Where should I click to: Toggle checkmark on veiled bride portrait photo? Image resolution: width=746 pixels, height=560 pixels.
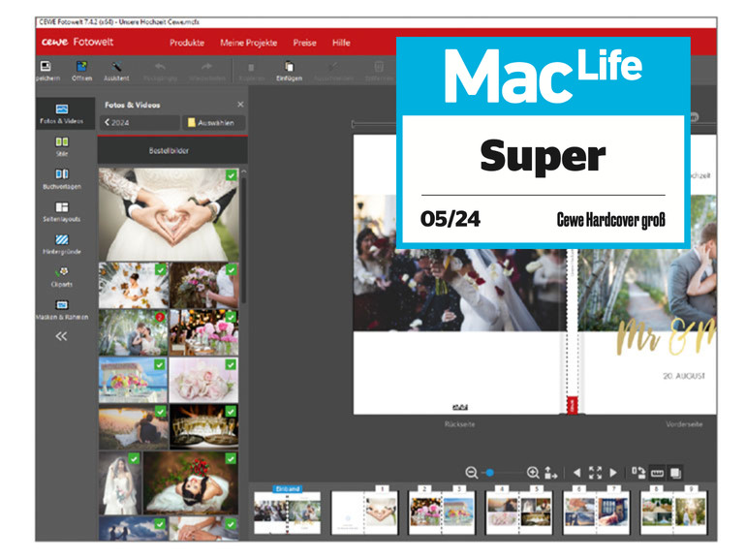click(134, 458)
